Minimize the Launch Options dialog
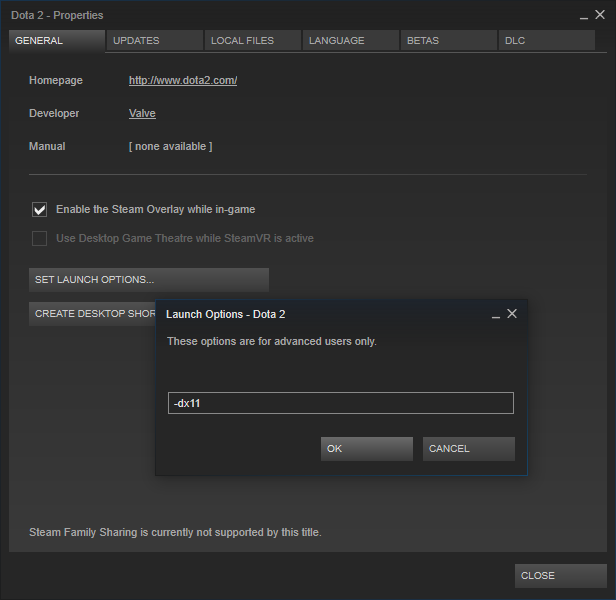 pos(496,315)
